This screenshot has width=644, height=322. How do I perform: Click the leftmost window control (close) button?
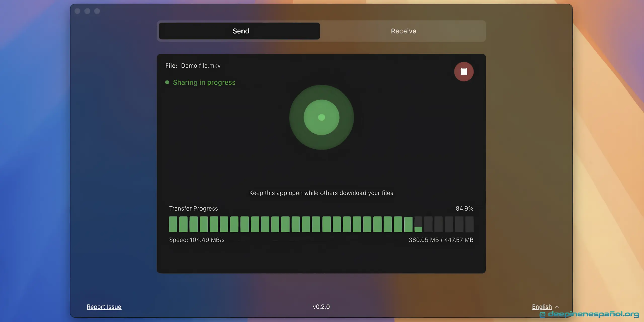point(77,11)
